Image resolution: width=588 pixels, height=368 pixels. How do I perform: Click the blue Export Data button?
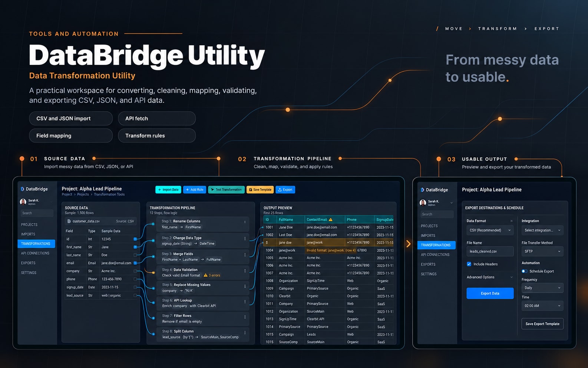point(490,293)
